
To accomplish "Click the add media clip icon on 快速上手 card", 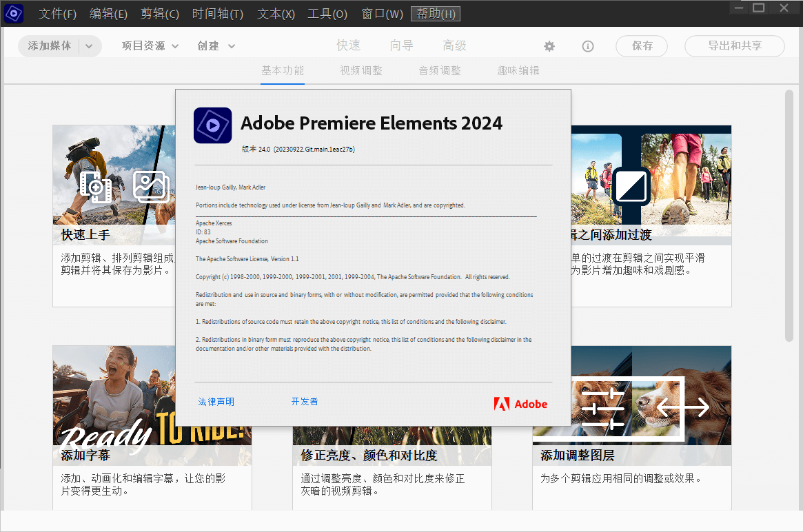I will coord(96,187).
